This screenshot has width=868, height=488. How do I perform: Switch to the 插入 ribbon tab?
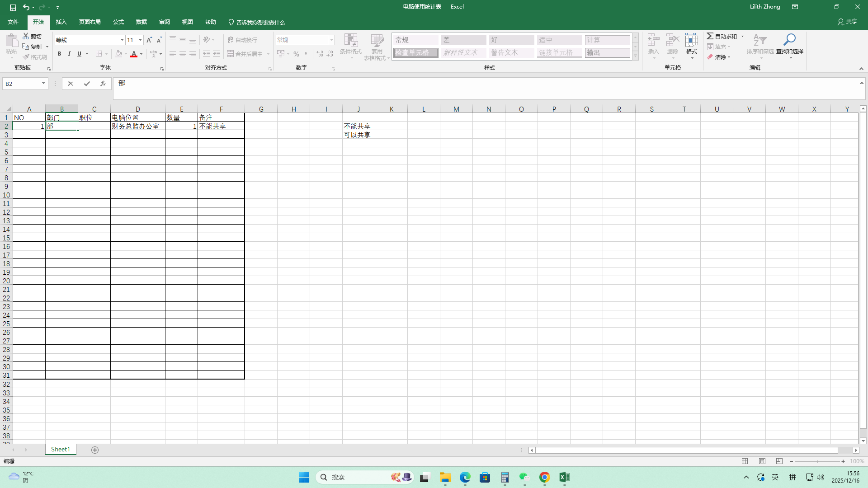coord(61,22)
